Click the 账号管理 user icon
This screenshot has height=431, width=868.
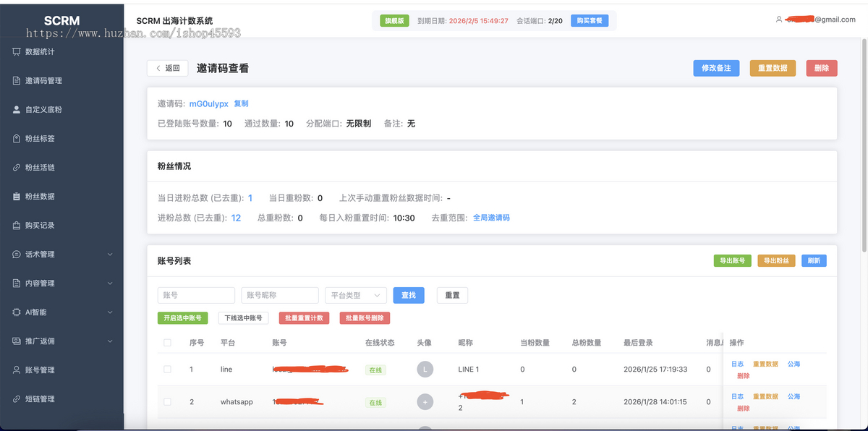[17, 370]
